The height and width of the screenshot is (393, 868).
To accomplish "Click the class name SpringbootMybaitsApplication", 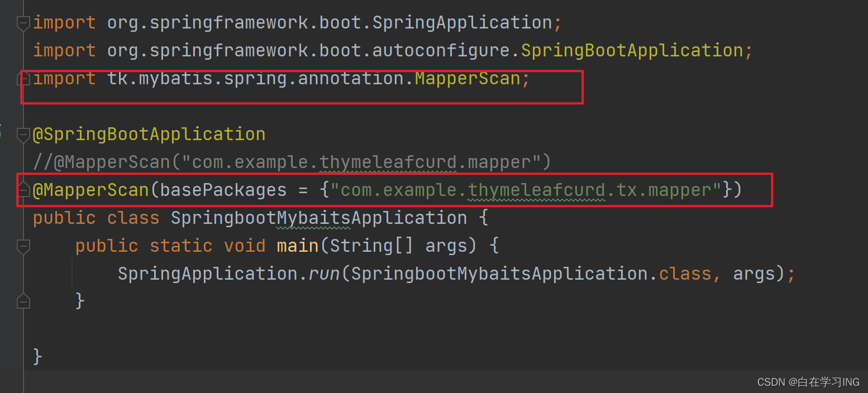I will (x=317, y=217).
